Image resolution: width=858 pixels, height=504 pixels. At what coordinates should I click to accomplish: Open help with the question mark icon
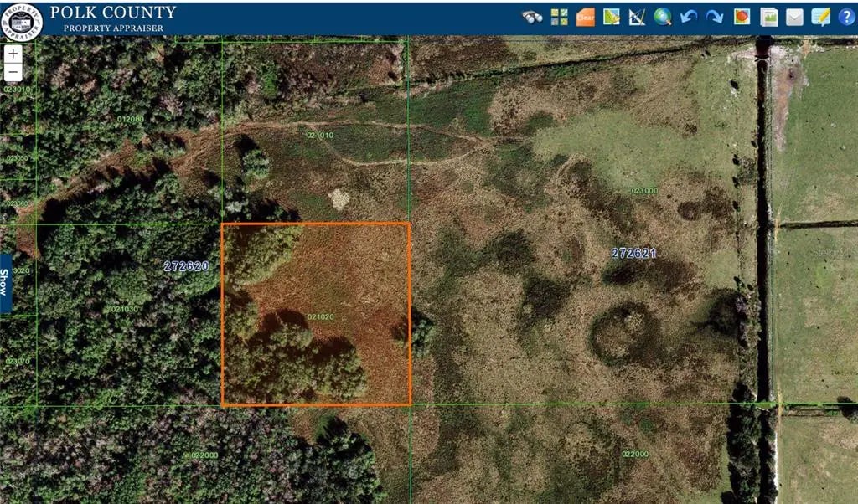(846, 17)
